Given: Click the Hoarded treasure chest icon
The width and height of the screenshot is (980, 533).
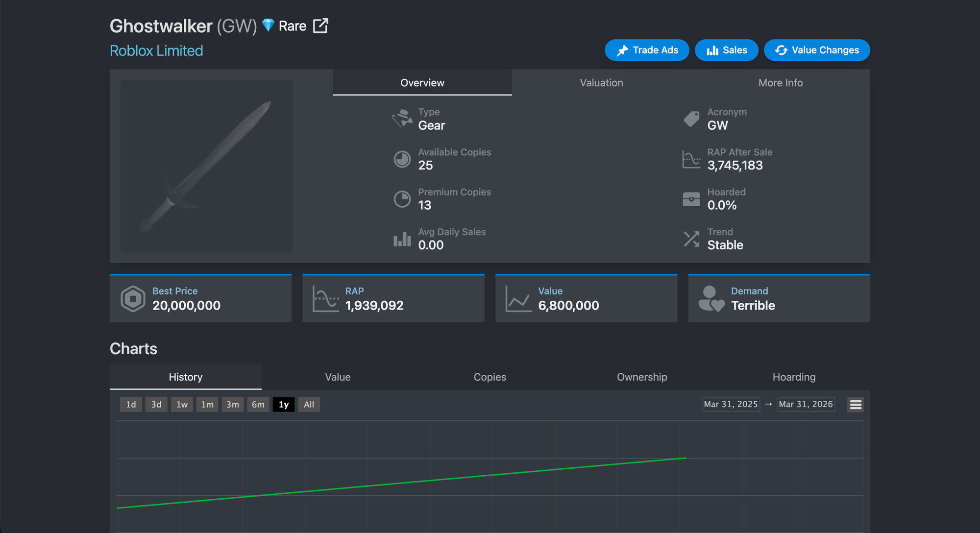Looking at the screenshot, I should pyautogui.click(x=691, y=199).
